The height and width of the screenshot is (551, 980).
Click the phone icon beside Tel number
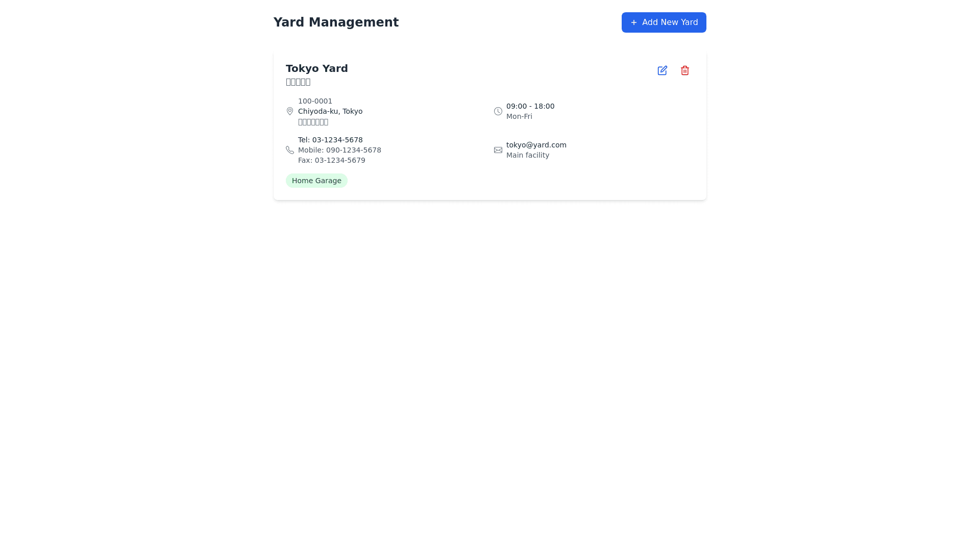289,150
